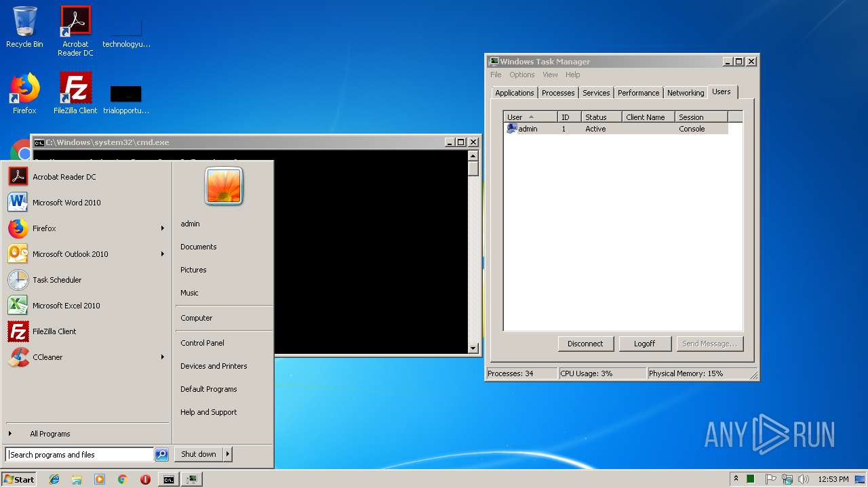
Task: Open Task Manager Options menu
Action: tap(522, 75)
